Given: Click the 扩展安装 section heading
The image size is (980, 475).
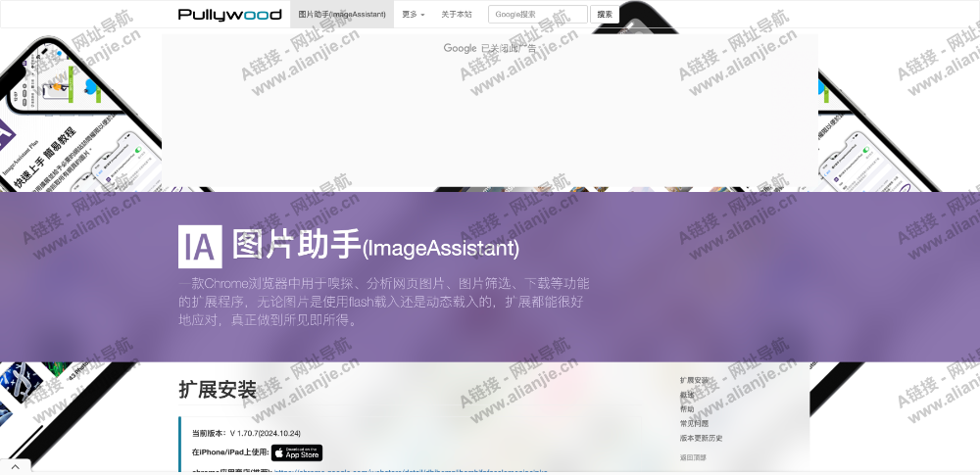Looking at the screenshot, I should click(x=218, y=390).
